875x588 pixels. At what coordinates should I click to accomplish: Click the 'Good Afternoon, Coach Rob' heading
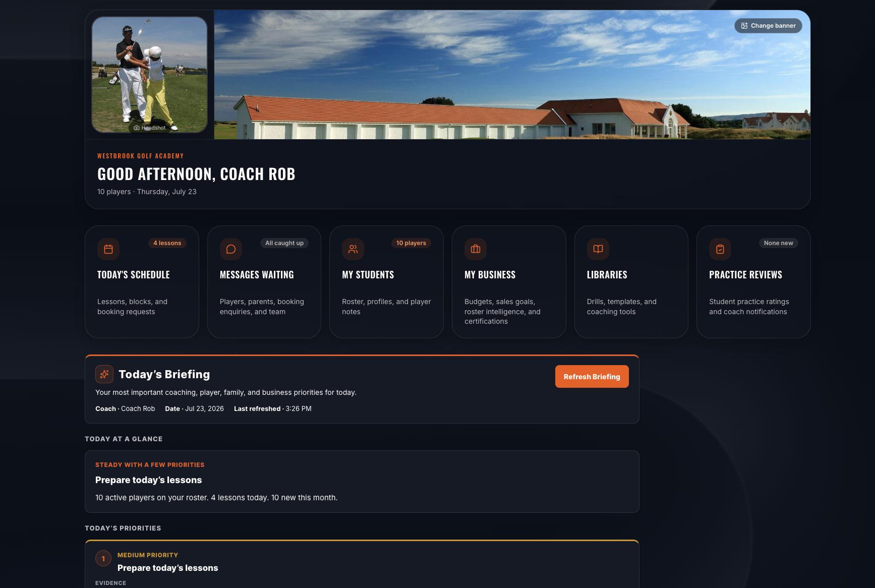pyautogui.click(x=196, y=174)
